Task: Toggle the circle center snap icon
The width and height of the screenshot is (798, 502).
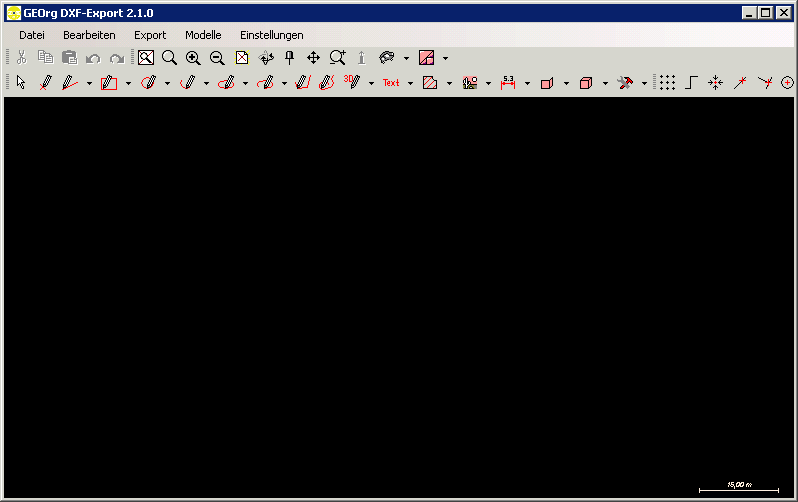Action: tap(787, 83)
